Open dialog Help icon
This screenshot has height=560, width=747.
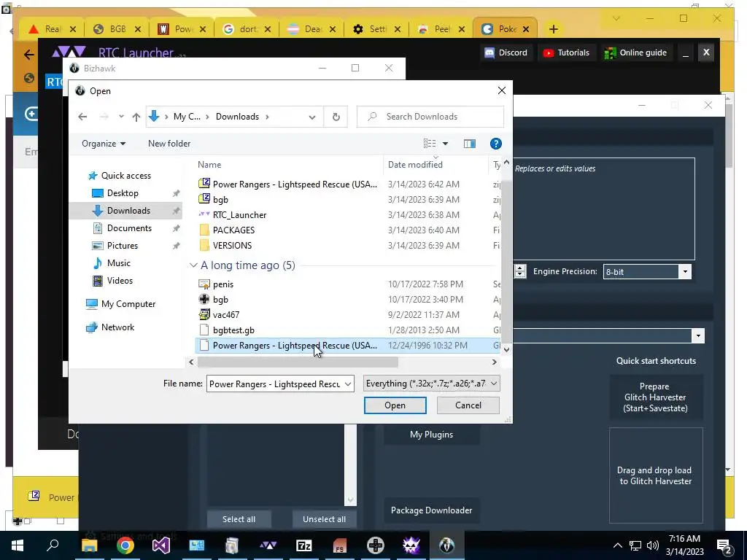click(x=495, y=144)
